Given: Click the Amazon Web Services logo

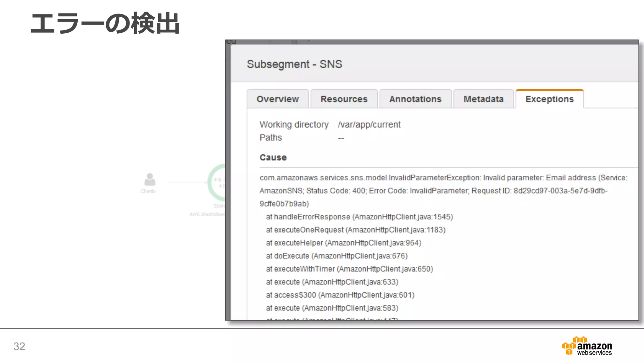Looking at the screenshot, I should click(587, 346).
